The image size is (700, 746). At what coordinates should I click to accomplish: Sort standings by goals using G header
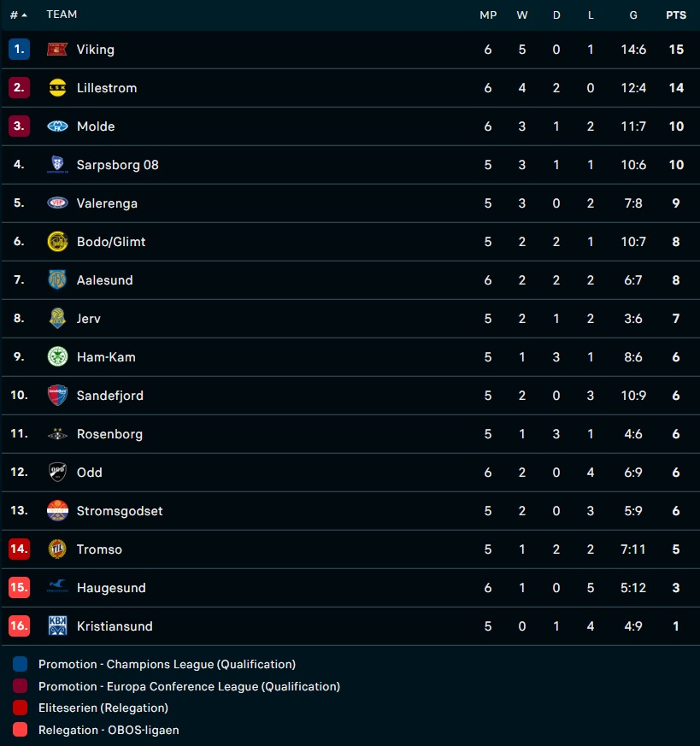632,15
